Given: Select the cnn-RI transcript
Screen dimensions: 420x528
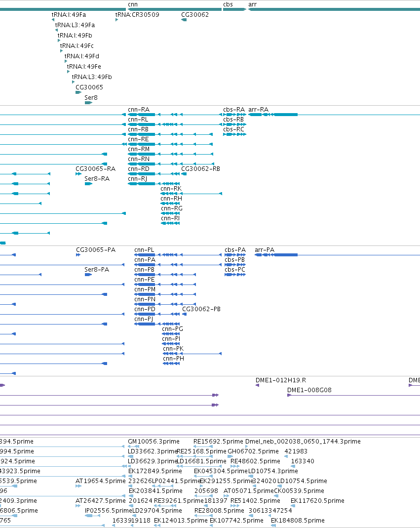Looking at the screenshot, I should pos(170,218).
